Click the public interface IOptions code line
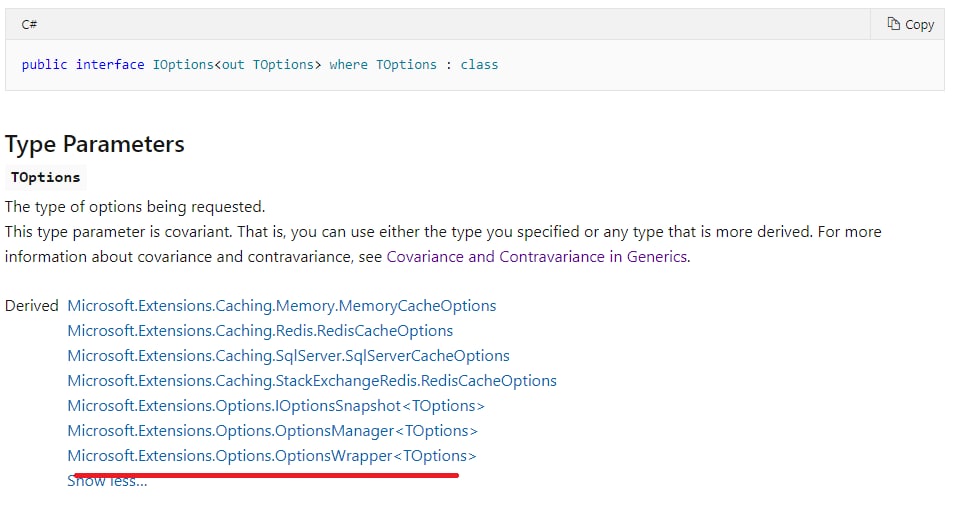 pos(260,65)
